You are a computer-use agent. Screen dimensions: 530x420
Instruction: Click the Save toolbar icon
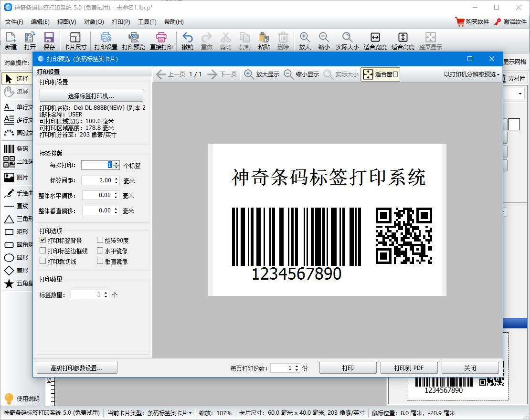coord(49,41)
